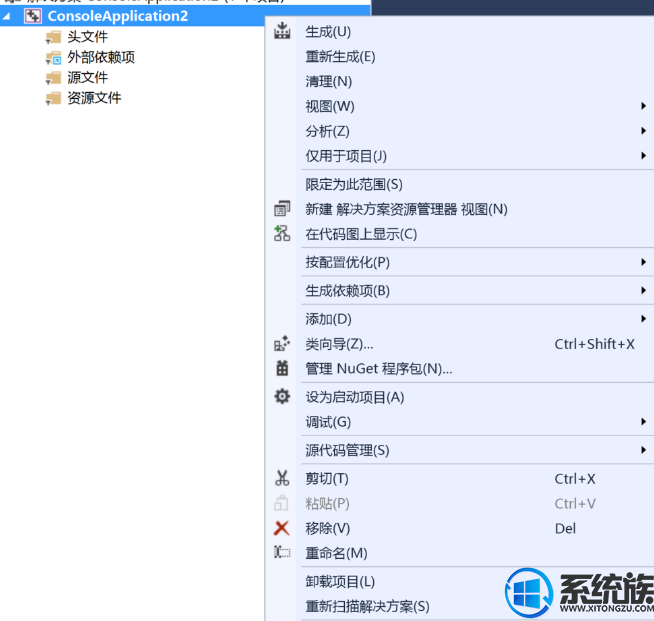Expand the 生成依赖项(B) submenu arrow

point(644,290)
